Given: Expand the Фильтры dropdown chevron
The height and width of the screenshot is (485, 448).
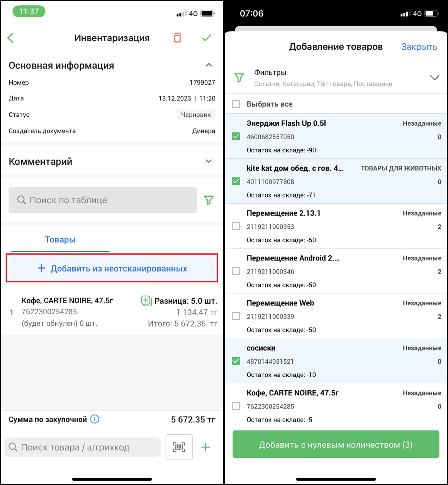Looking at the screenshot, I should pyautogui.click(x=434, y=78).
